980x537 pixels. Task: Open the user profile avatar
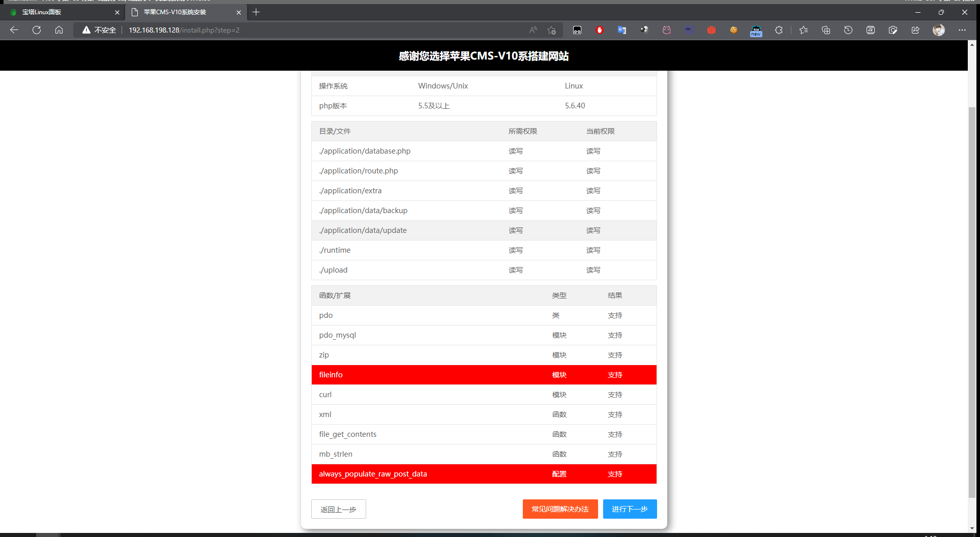pos(939,30)
